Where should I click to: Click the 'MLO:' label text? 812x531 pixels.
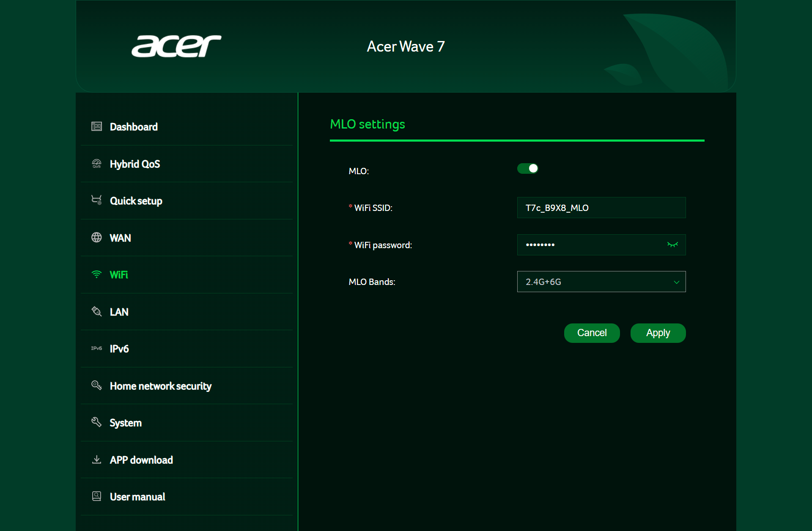coord(359,171)
